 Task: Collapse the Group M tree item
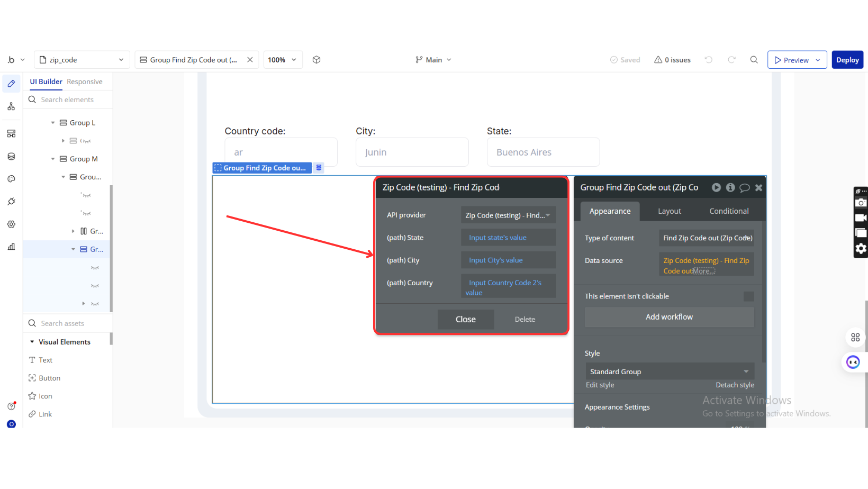coord(53,159)
